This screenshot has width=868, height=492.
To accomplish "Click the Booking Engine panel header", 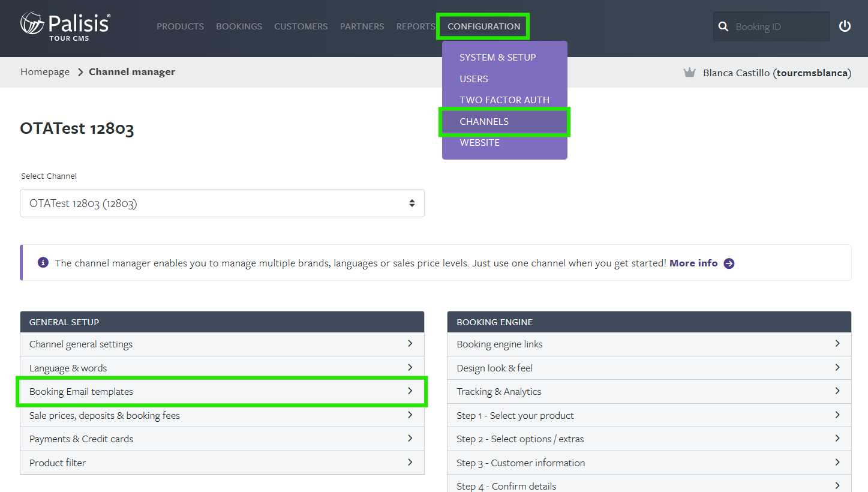I will pyautogui.click(x=649, y=322).
